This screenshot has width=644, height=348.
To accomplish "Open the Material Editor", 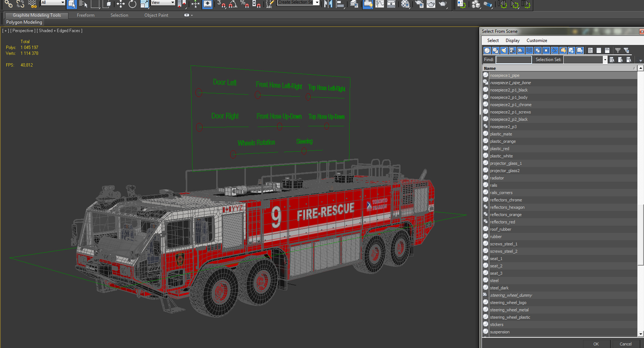I will tap(405, 4).
